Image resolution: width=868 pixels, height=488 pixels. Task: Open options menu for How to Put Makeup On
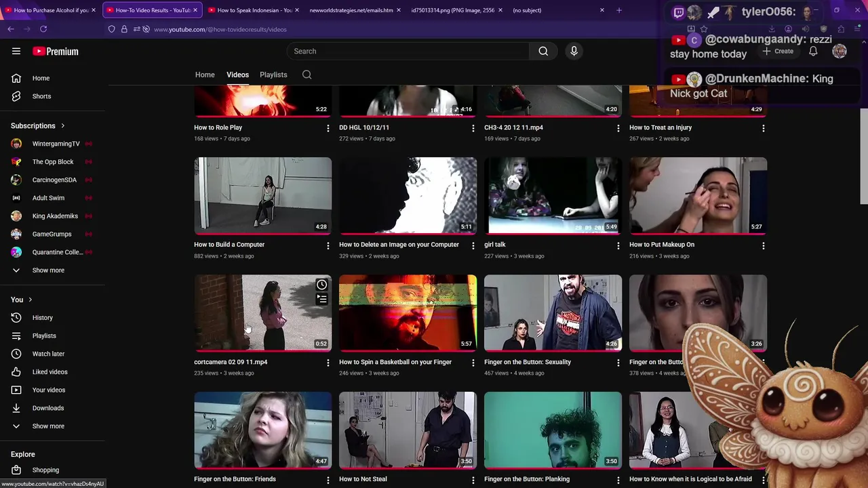click(763, 245)
